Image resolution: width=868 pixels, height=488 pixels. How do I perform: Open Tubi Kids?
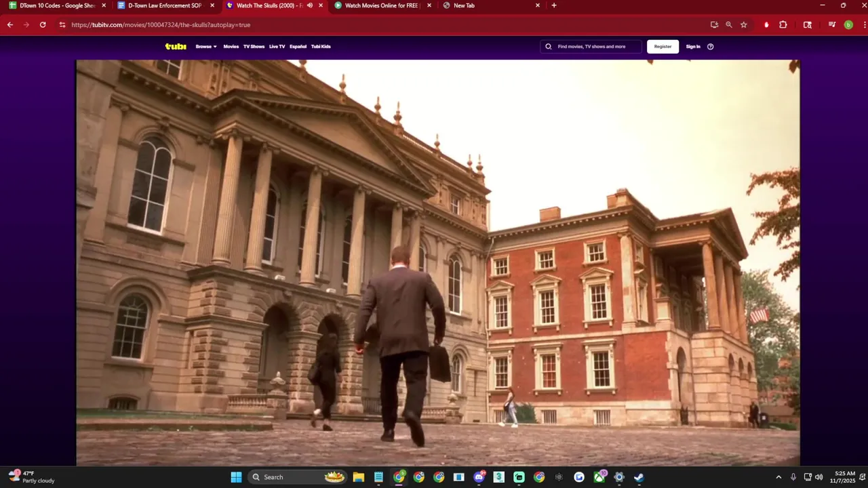[x=321, y=47]
